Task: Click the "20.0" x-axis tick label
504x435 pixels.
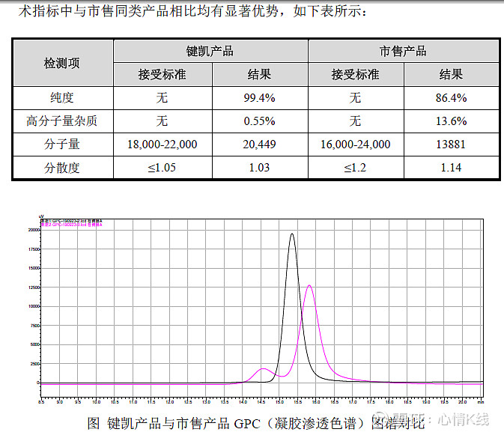Action: 463,401
